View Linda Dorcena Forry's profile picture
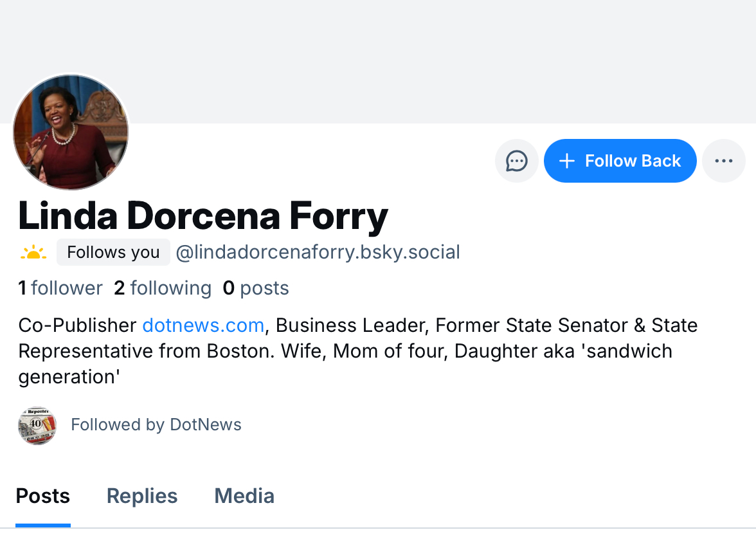The width and height of the screenshot is (756, 548). click(x=71, y=132)
